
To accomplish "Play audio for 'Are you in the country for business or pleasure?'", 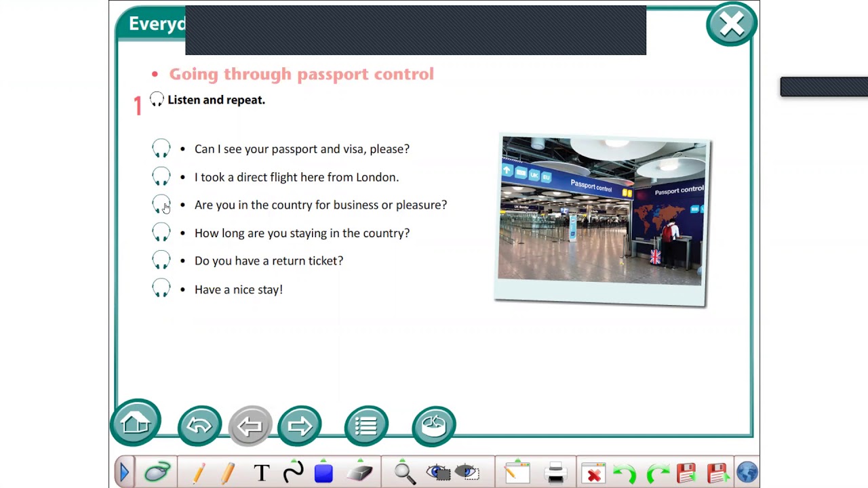I will click(x=161, y=204).
